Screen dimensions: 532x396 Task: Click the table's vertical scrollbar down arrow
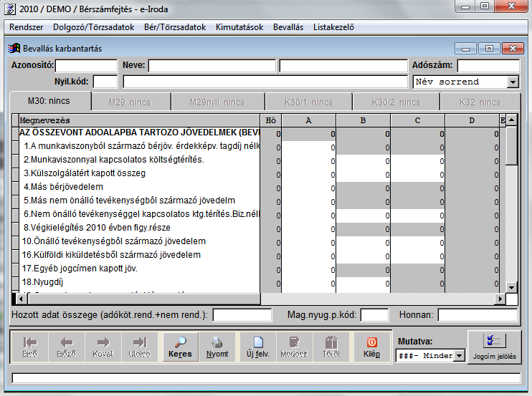pos(512,287)
